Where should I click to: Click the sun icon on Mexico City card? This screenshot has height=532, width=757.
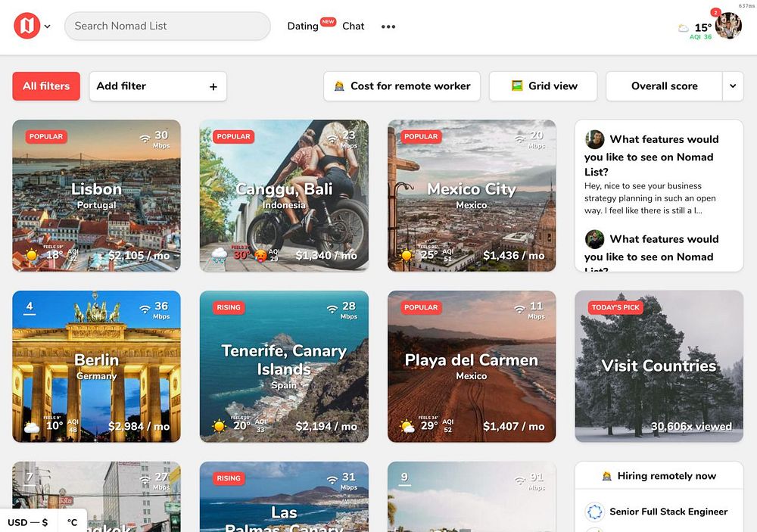(x=407, y=255)
